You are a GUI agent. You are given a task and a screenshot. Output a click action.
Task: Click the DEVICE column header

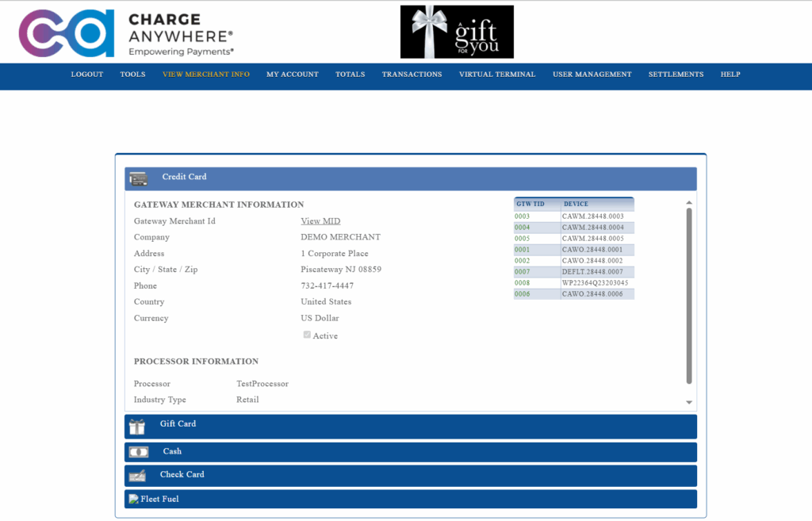click(576, 204)
